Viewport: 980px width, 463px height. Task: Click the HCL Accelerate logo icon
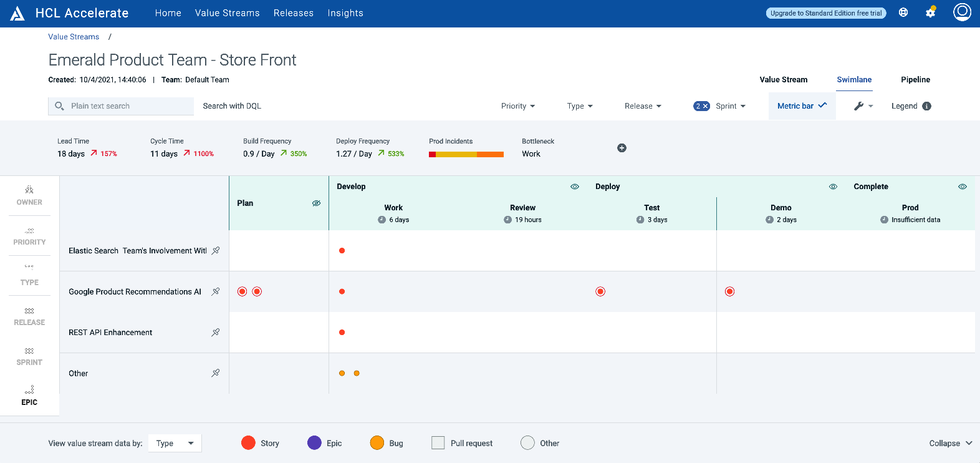[17, 13]
